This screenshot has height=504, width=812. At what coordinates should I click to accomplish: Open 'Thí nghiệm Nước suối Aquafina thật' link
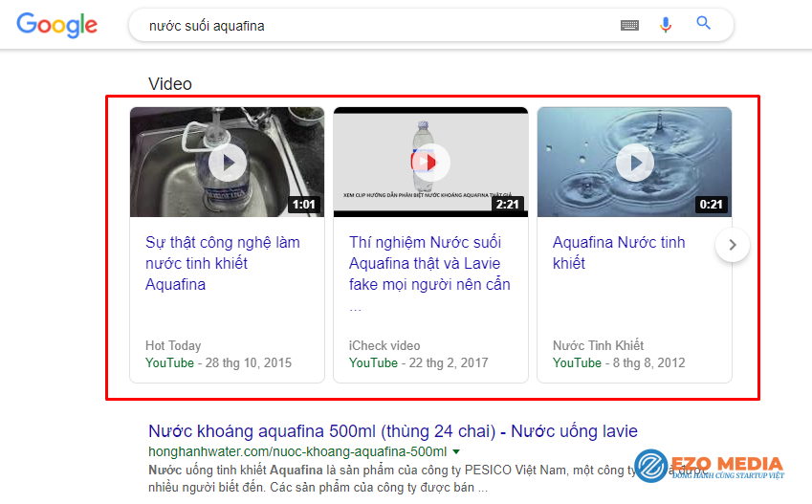[x=429, y=263]
